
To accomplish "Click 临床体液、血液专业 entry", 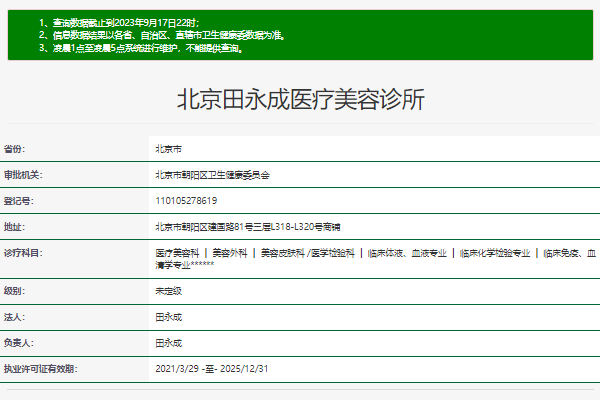I will [x=407, y=253].
